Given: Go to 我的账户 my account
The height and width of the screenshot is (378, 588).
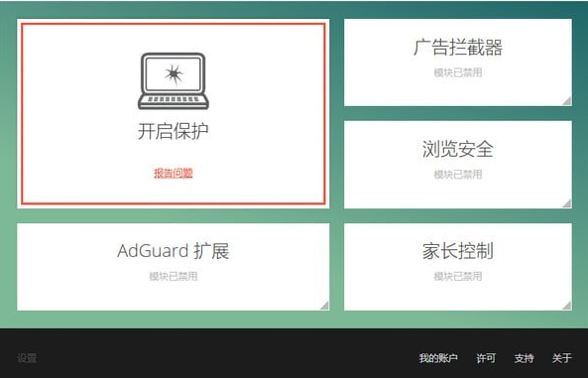Looking at the screenshot, I should point(438,358).
